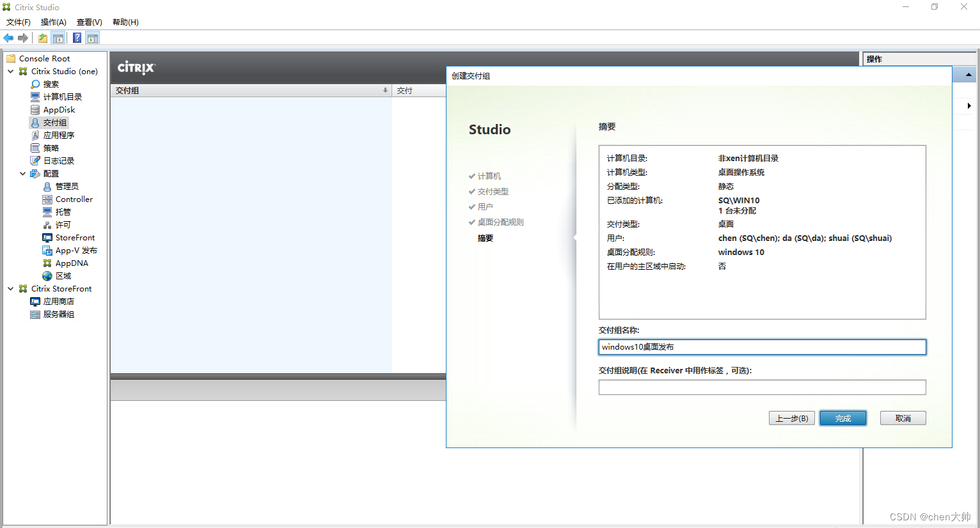This screenshot has width=980, height=528.
Task: Click the 交付组 column header
Action: (x=251, y=91)
